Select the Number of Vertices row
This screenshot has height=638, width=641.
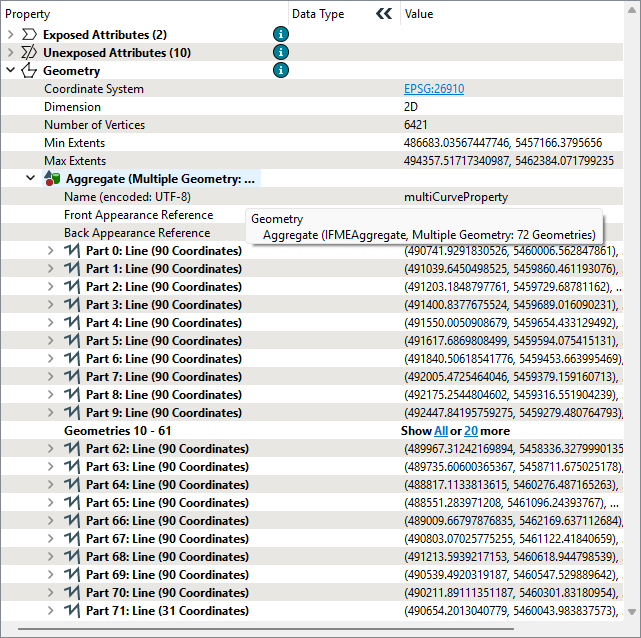tap(94, 125)
